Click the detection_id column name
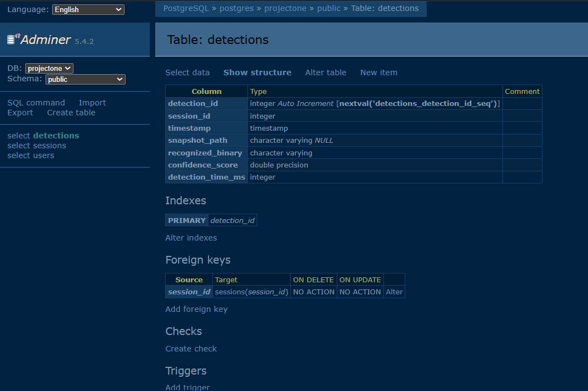 (x=193, y=103)
